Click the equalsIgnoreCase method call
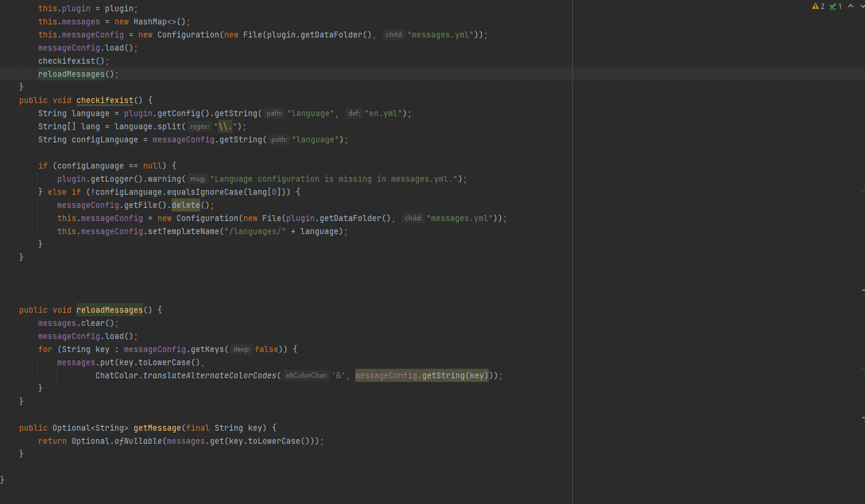Image resolution: width=865 pixels, height=504 pixels. click(205, 192)
